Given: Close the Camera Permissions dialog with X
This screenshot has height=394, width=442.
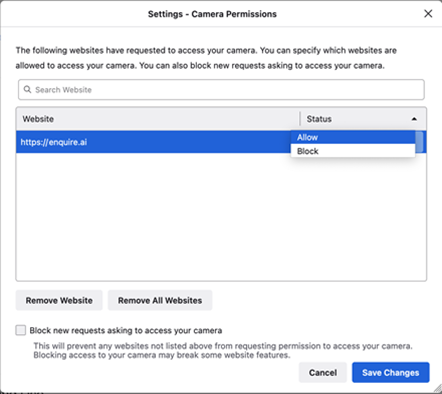Looking at the screenshot, I should tap(428, 14).
